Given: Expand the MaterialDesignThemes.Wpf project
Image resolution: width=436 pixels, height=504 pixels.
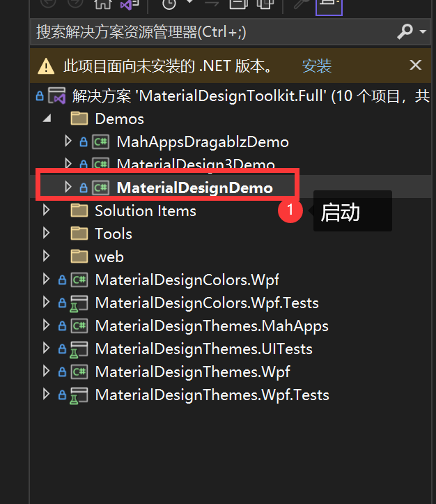Looking at the screenshot, I should coord(46,372).
